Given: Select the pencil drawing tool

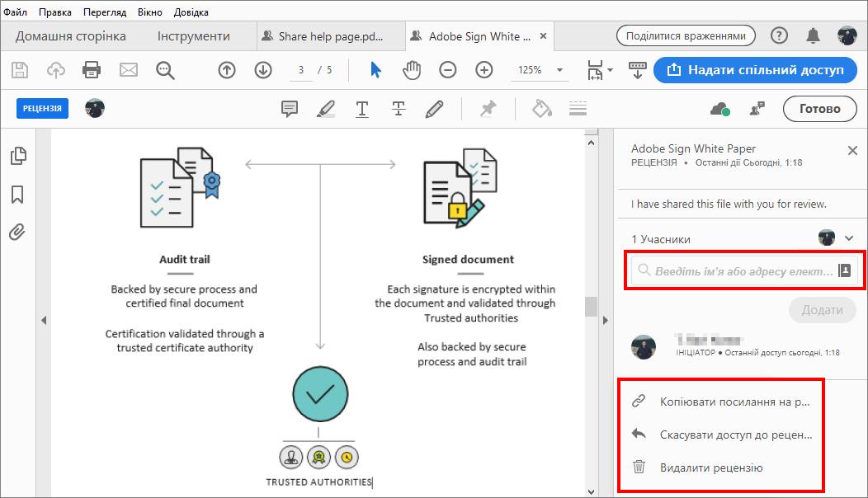Looking at the screenshot, I should coord(435,109).
